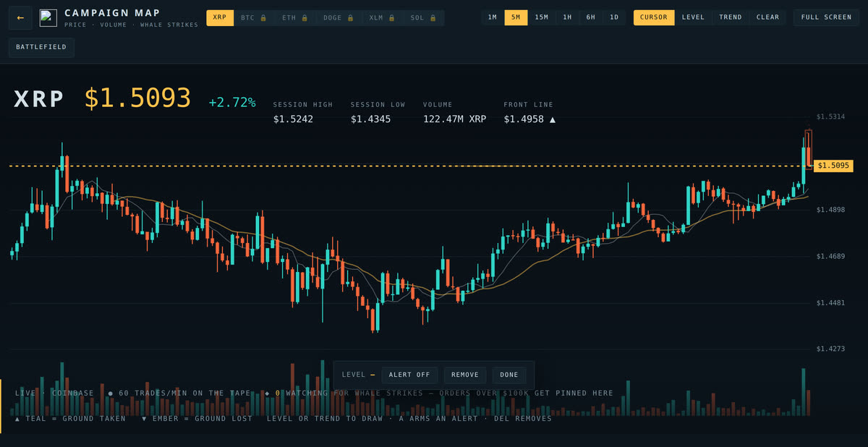868x447 pixels.
Task: Go back using the arrow button
Action: coord(20,18)
